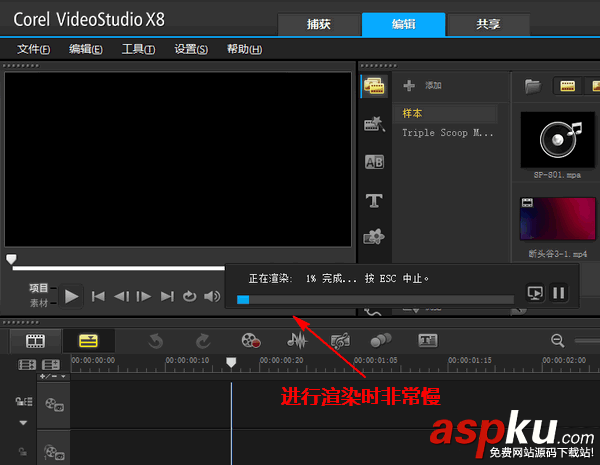
Task: Click the add/remove chapter point dropdown
Action: click(53, 376)
